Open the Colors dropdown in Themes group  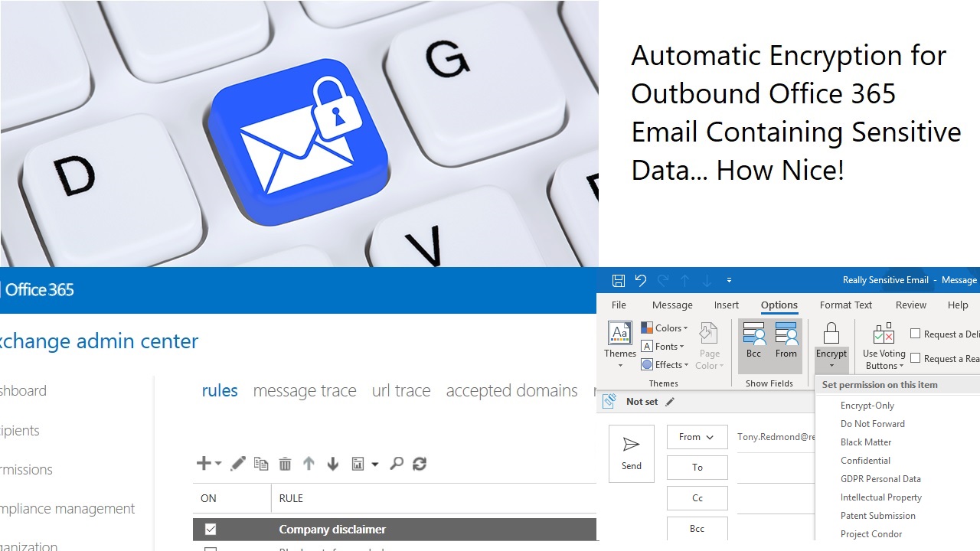[x=665, y=328]
